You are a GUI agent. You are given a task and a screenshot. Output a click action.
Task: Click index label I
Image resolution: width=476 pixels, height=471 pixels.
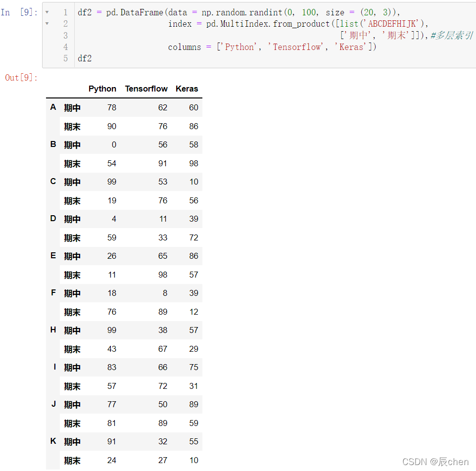click(54, 367)
